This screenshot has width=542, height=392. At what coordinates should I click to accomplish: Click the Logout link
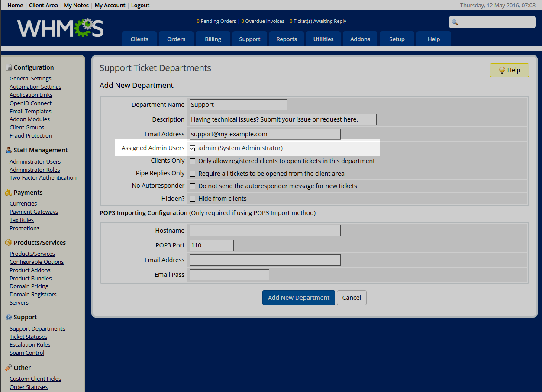(140, 6)
